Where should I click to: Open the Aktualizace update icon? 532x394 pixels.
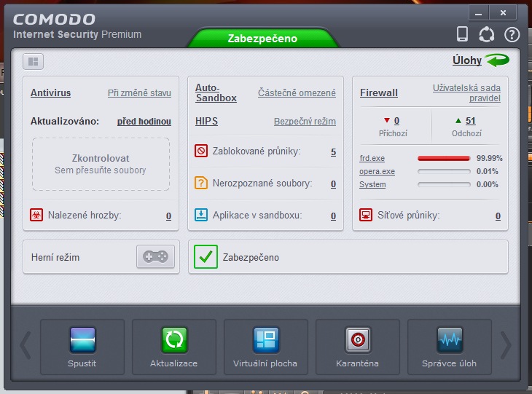(173, 341)
